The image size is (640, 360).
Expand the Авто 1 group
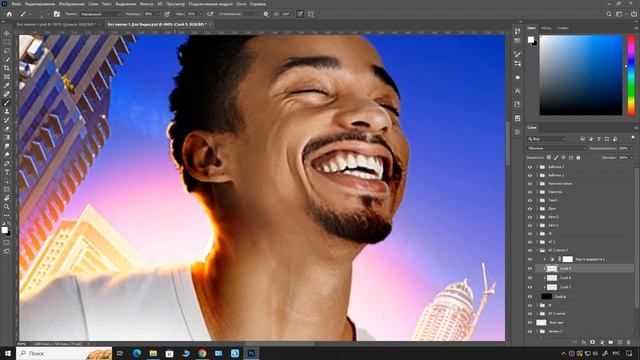pyautogui.click(x=537, y=225)
